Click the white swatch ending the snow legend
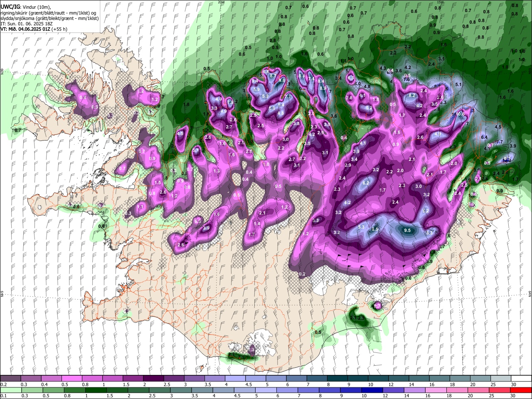532x399 pixels. pos(520,378)
